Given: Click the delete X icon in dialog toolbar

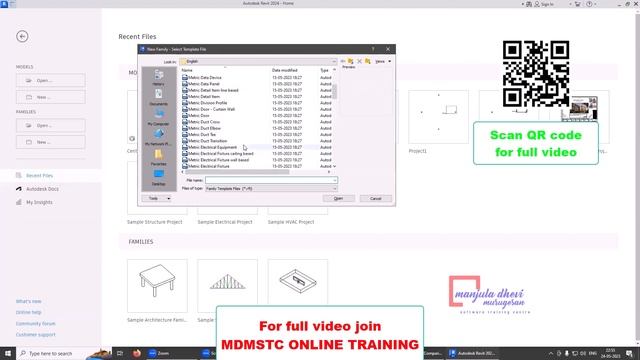Looking at the screenshot, I should pos(359,61).
